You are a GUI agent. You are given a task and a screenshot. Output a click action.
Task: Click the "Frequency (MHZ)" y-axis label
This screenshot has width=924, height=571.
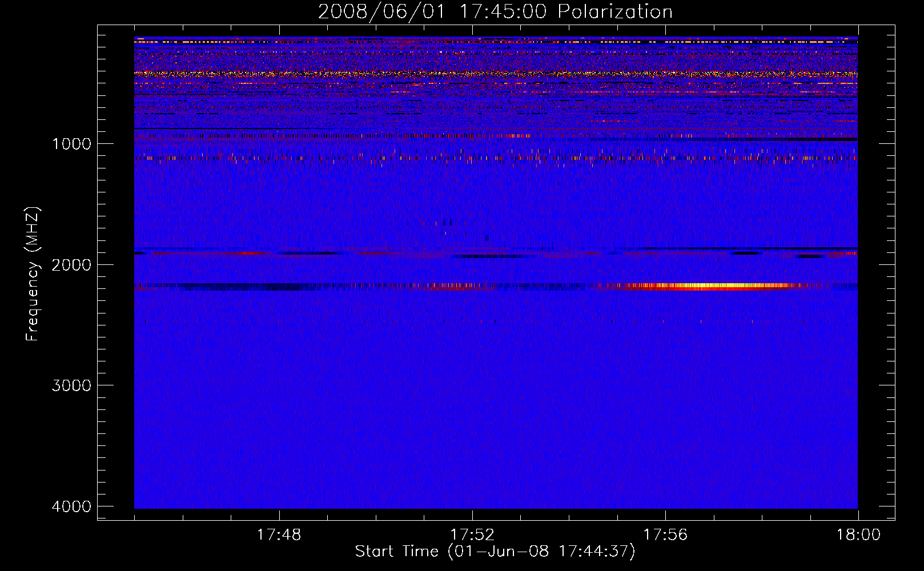click(x=33, y=274)
